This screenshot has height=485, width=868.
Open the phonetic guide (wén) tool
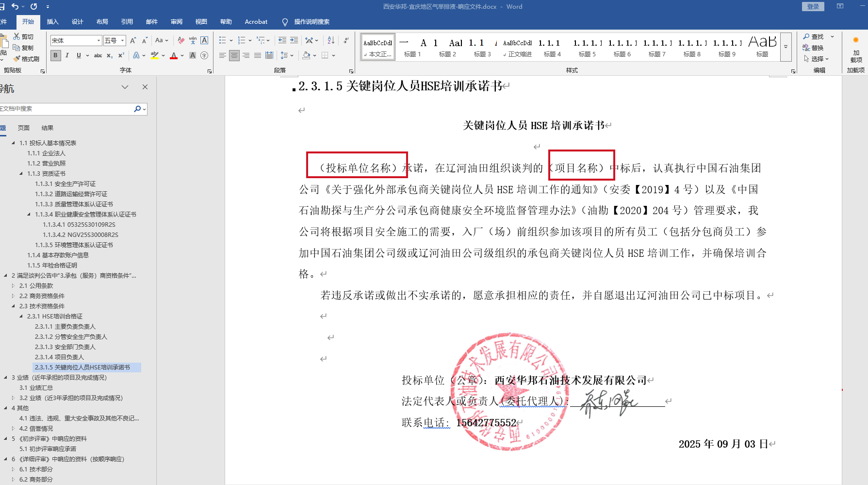tap(193, 40)
